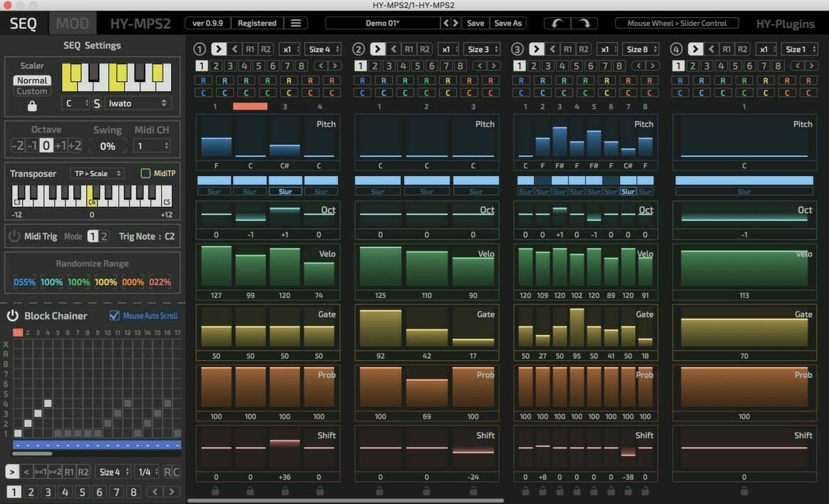
Task: Click the blue 055% randomize range value
Action: coord(24,282)
